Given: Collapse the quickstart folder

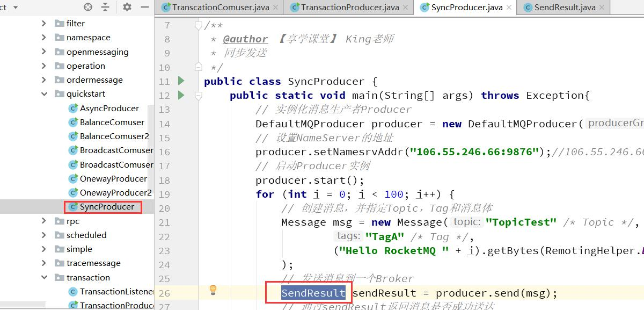Looking at the screenshot, I should coord(44,94).
